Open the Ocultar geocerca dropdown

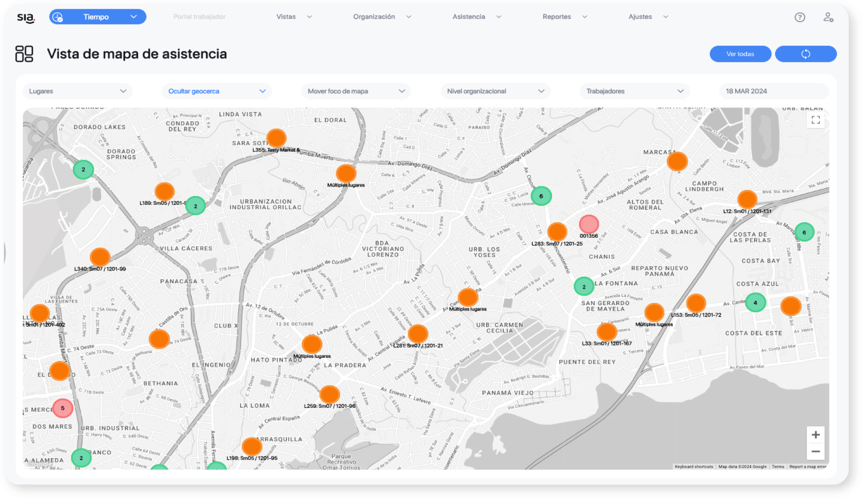tap(217, 91)
